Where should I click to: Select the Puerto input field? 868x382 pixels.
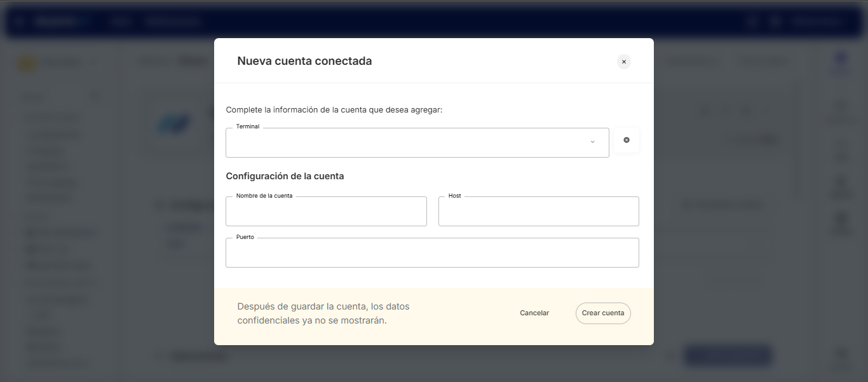[x=432, y=254]
